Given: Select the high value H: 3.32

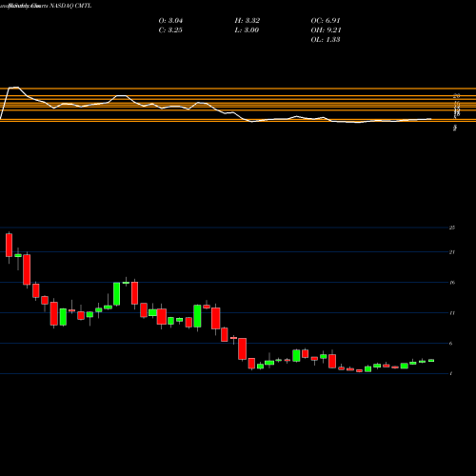Looking at the screenshot, I should (248, 21).
